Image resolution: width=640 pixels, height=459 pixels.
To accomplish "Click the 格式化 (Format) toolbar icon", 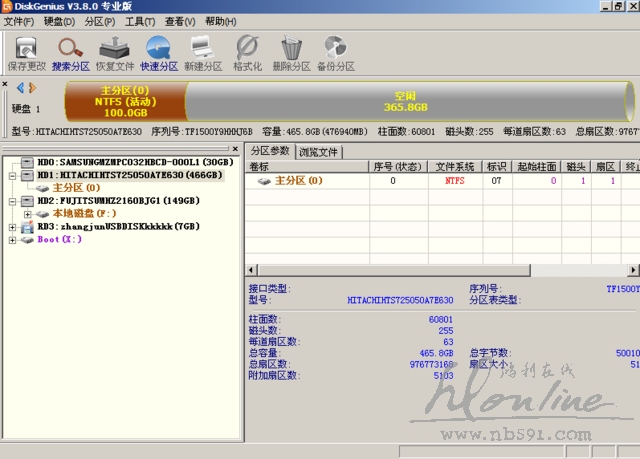I will (x=246, y=52).
